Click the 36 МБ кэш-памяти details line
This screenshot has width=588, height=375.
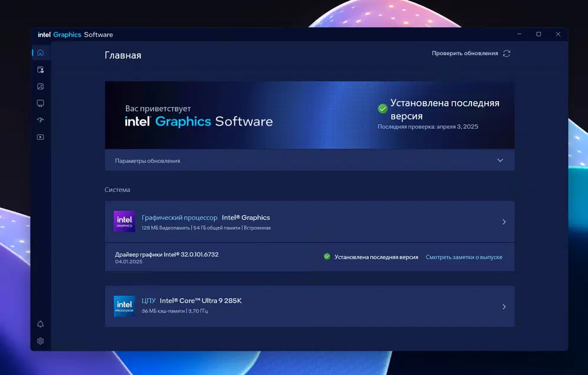coord(175,311)
